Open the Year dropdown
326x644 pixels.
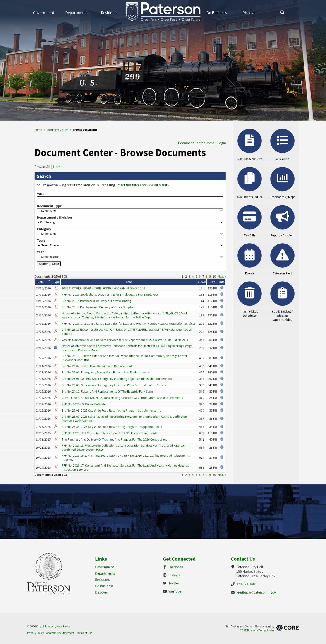pyautogui.click(x=130, y=257)
